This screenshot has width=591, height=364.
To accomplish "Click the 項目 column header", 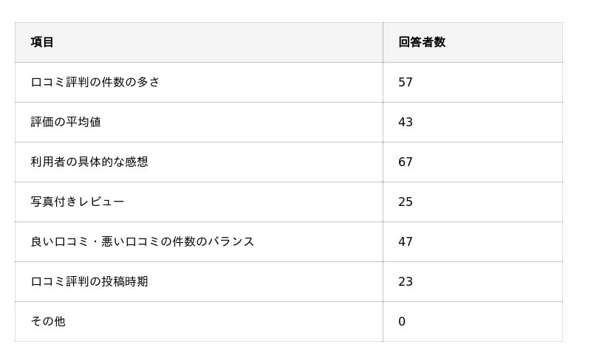I will click(x=42, y=42).
